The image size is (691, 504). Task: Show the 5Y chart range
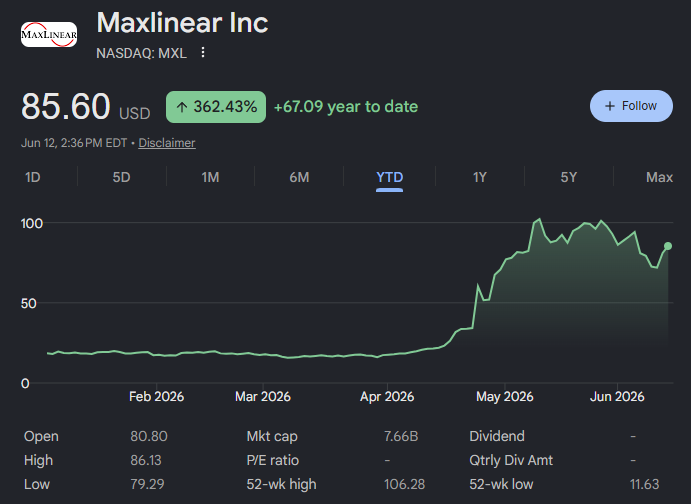point(568,177)
